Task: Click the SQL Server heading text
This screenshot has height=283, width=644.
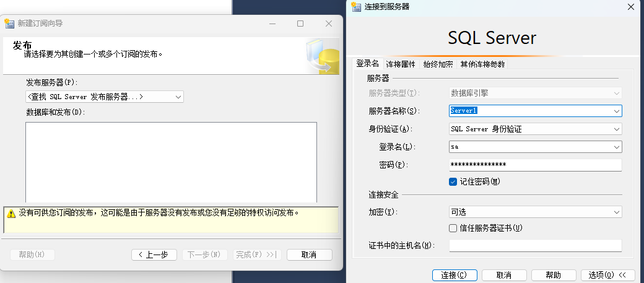Action: tap(492, 38)
